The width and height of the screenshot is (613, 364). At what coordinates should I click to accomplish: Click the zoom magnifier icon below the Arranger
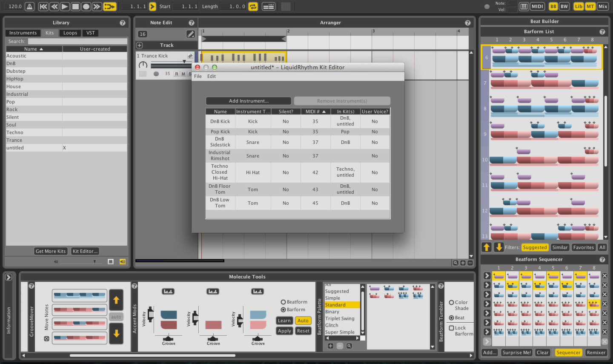[x=455, y=263]
